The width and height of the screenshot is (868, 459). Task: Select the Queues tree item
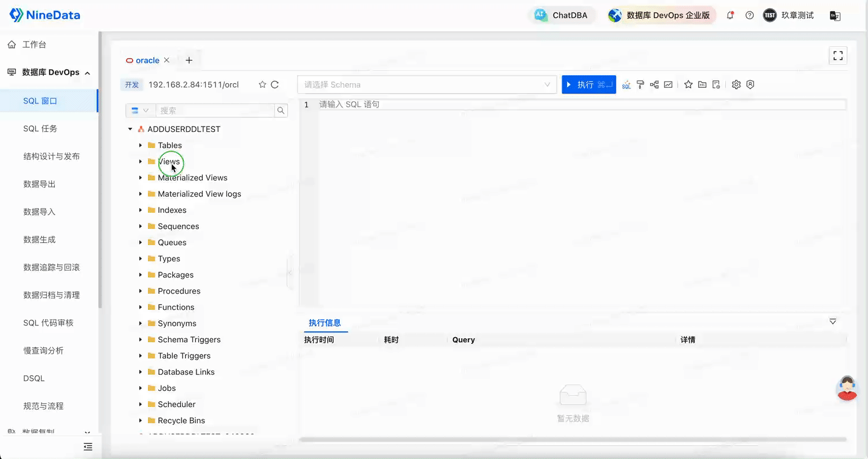pos(172,243)
